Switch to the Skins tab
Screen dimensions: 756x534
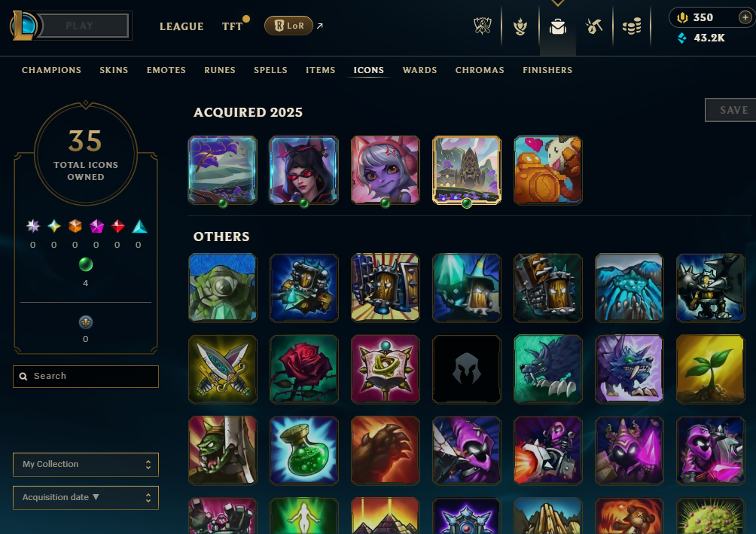pyautogui.click(x=114, y=70)
